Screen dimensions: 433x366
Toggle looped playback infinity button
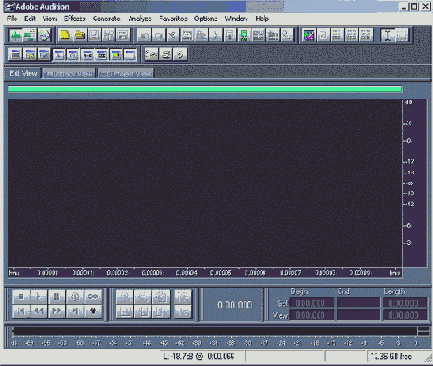93,296
